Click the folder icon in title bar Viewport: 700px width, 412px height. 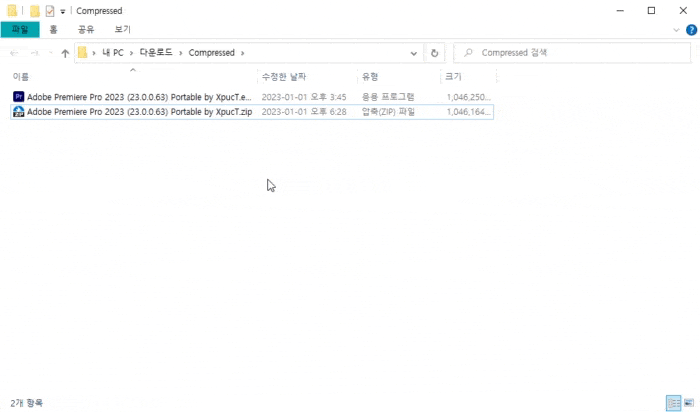tap(12, 10)
